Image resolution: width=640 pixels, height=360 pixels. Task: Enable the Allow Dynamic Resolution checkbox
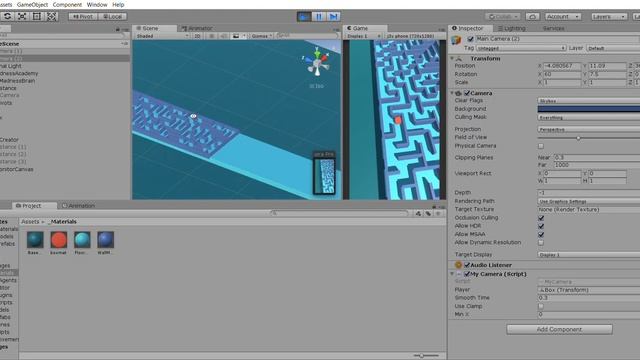coord(541,242)
